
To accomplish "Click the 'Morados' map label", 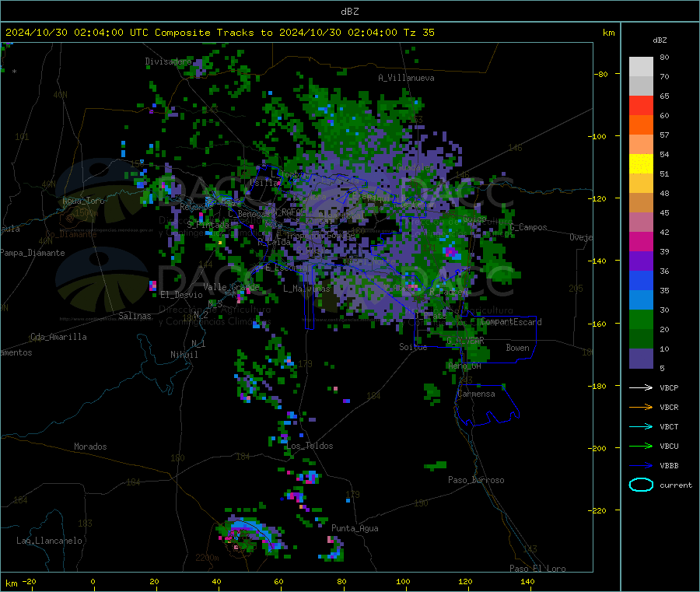I will pos(90,447).
